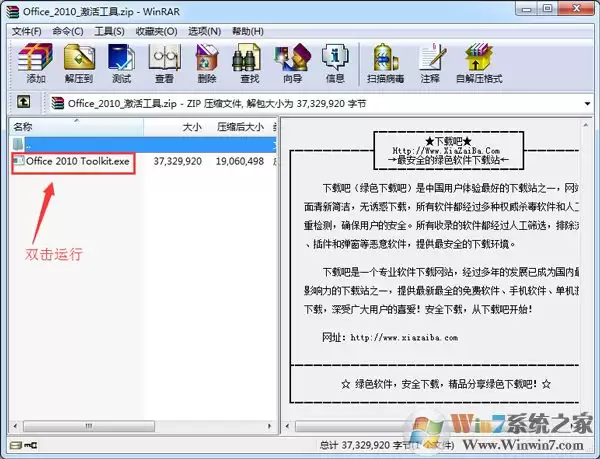The width and height of the screenshot is (600, 459).
Task: Launch the 向导 (Wizard) icon
Action: [x=292, y=63]
